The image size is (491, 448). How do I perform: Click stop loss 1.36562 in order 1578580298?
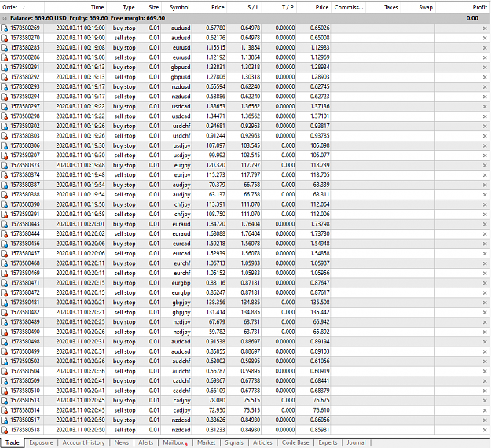click(x=250, y=116)
